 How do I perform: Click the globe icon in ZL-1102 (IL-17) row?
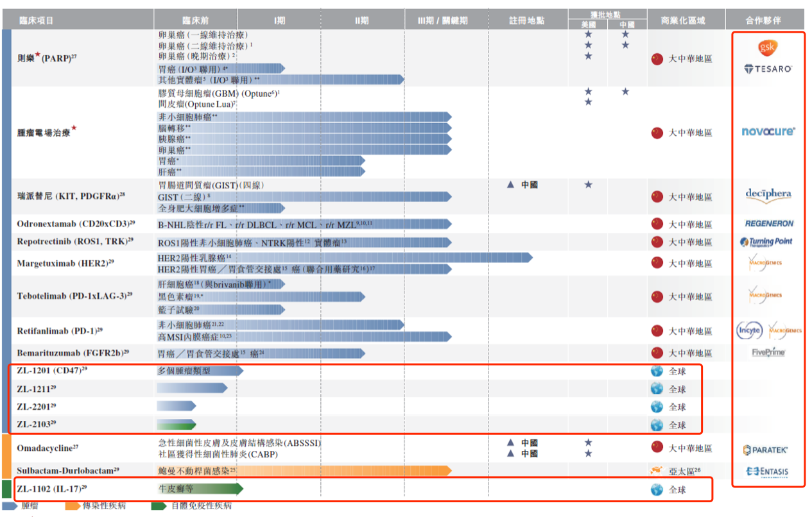[x=657, y=489]
